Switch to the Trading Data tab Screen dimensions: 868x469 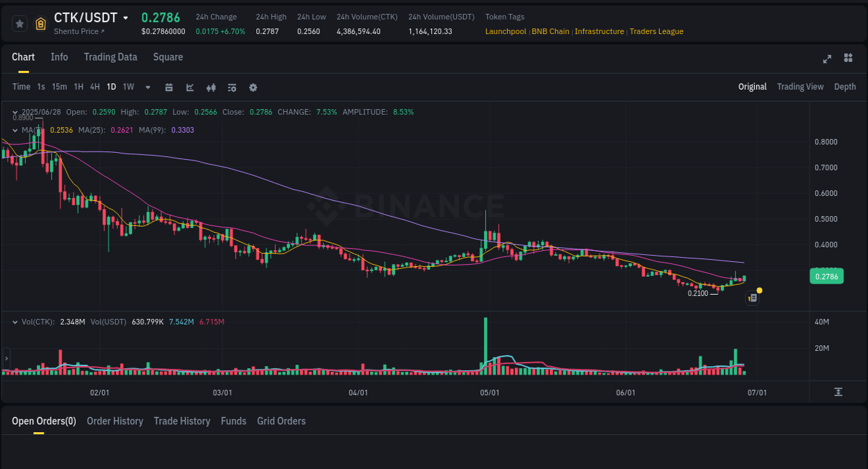pos(110,57)
